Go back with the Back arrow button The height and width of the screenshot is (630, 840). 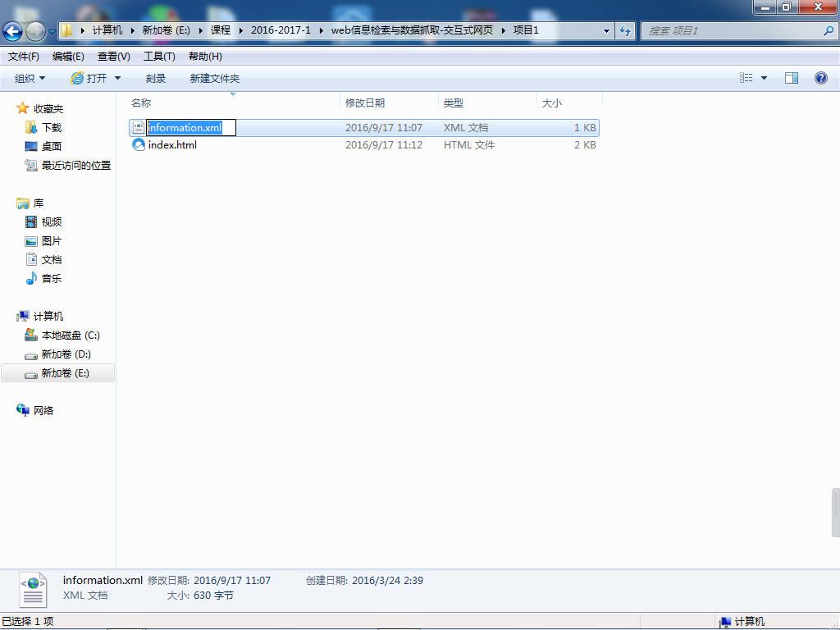tap(13, 32)
